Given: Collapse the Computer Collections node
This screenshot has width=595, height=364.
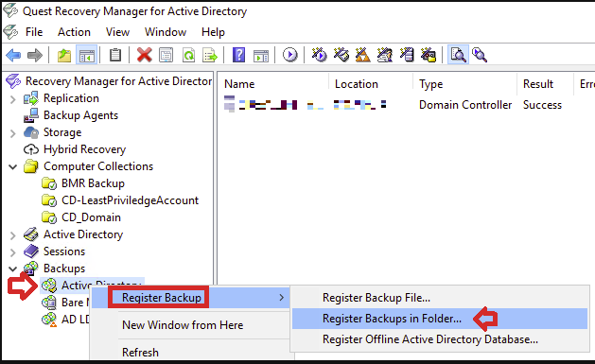Looking at the screenshot, I should 13,166.
